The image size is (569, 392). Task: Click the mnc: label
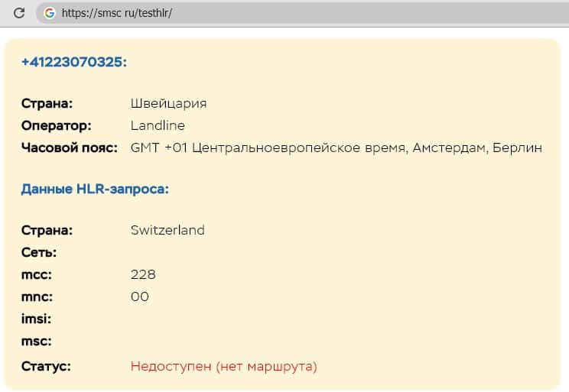(37, 297)
